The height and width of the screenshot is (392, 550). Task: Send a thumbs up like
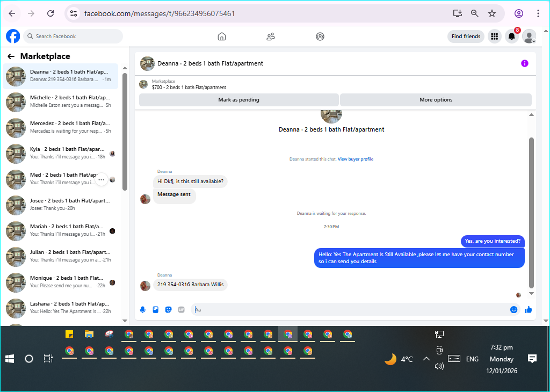529,310
